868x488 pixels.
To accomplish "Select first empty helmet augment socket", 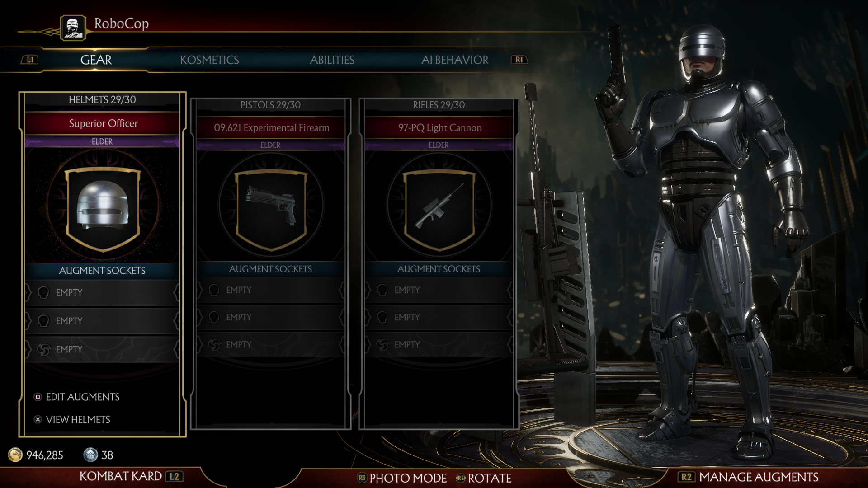I will coord(103,292).
